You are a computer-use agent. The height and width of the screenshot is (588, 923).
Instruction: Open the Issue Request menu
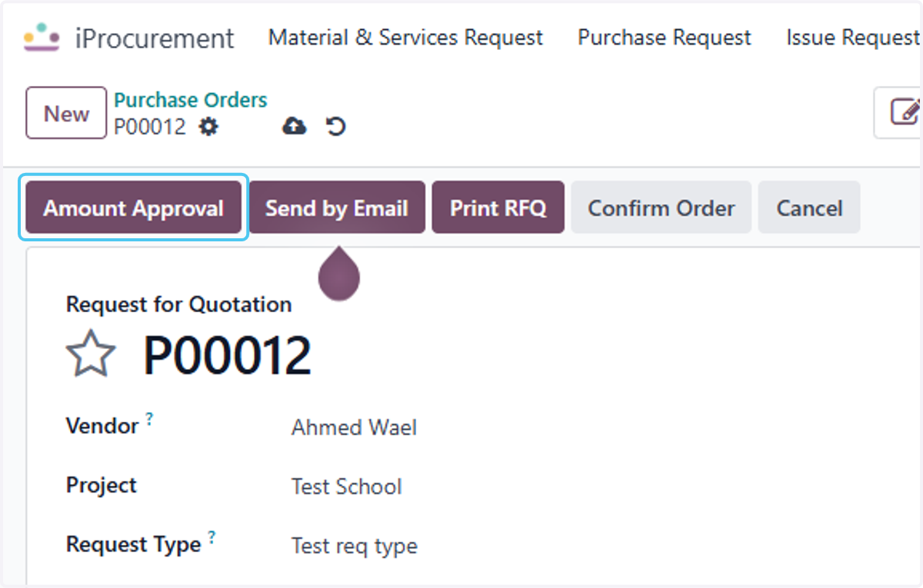click(x=852, y=38)
